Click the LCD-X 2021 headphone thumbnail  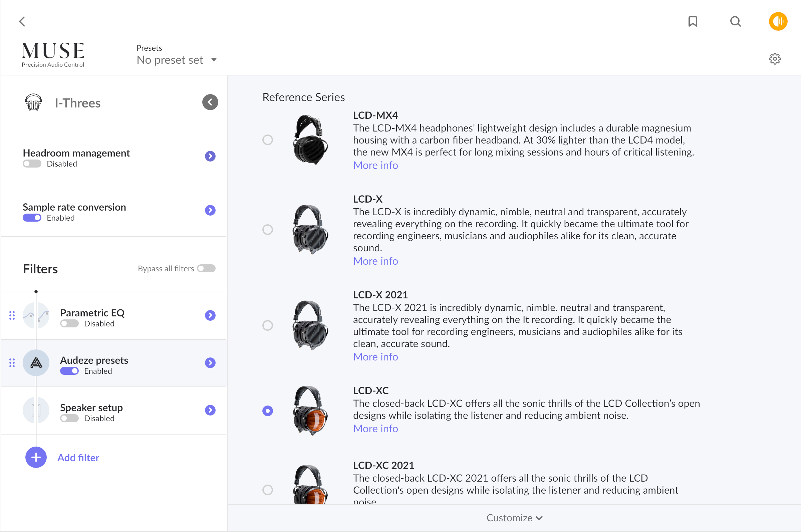[310, 325]
